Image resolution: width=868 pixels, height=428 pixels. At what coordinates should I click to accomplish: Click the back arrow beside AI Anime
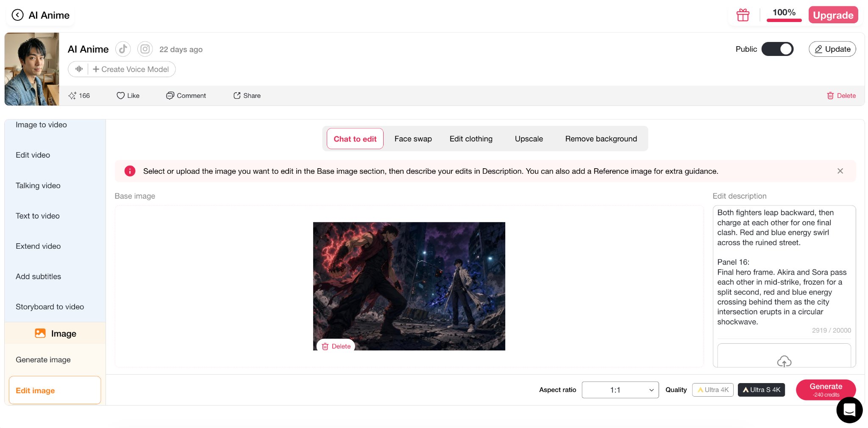pyautogui.click(x=17, y=15)
